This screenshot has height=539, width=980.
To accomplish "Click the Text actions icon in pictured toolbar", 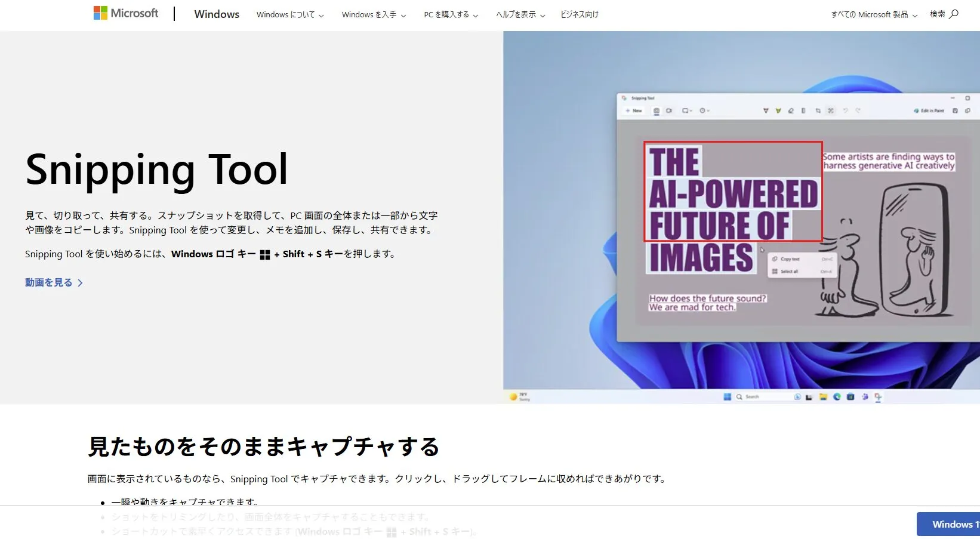I will tap(831, 110).
